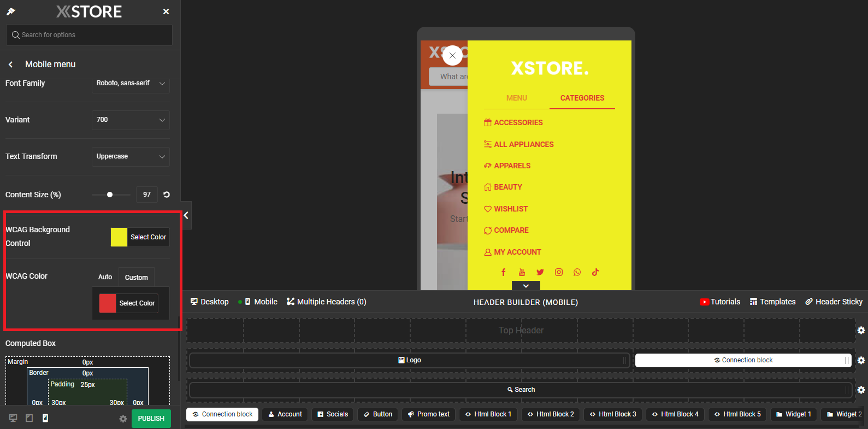This screenshot has width=868, height=429.
Task: Adjust the Content Size slider handle
Action: [x=110, y=195]
